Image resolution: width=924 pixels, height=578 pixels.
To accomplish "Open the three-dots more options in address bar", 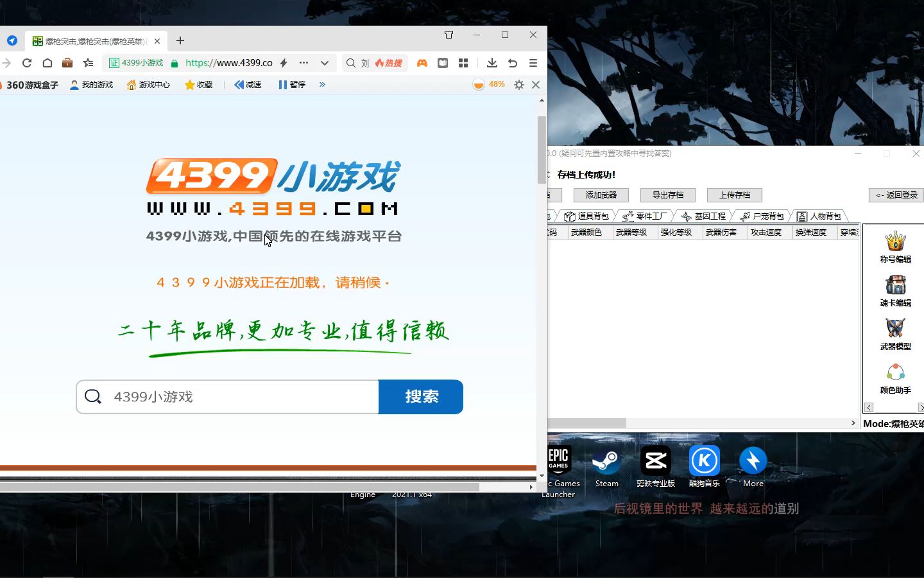I will [304, 63].
